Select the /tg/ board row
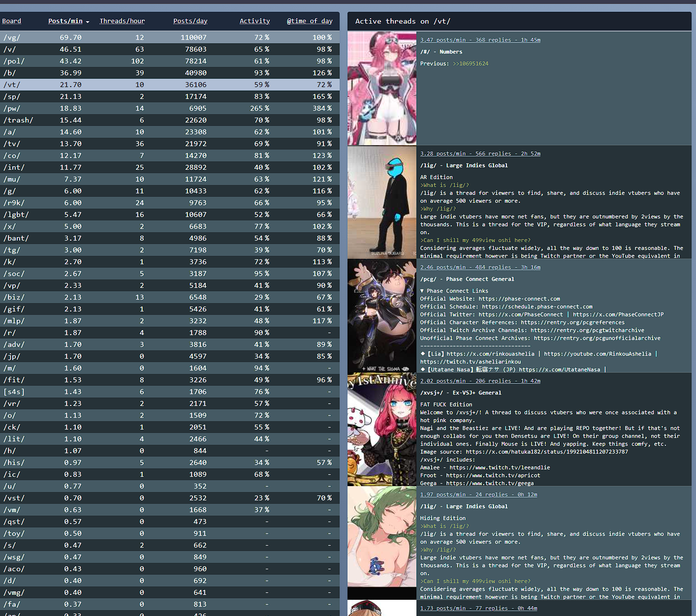696x616 pixels. click(170, 250)
